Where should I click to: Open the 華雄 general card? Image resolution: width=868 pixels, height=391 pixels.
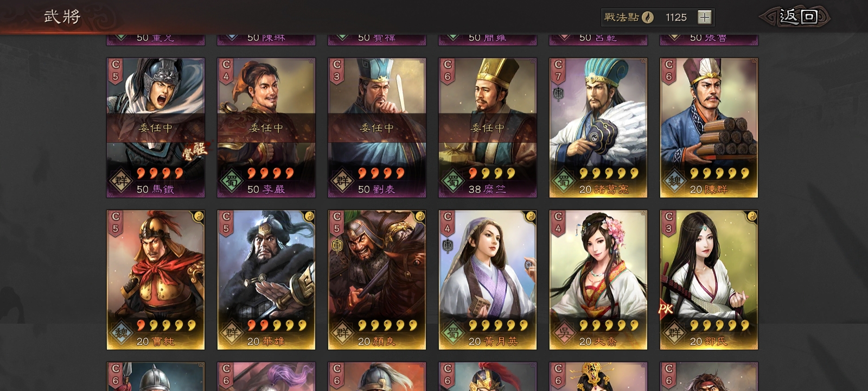[266, 280]
